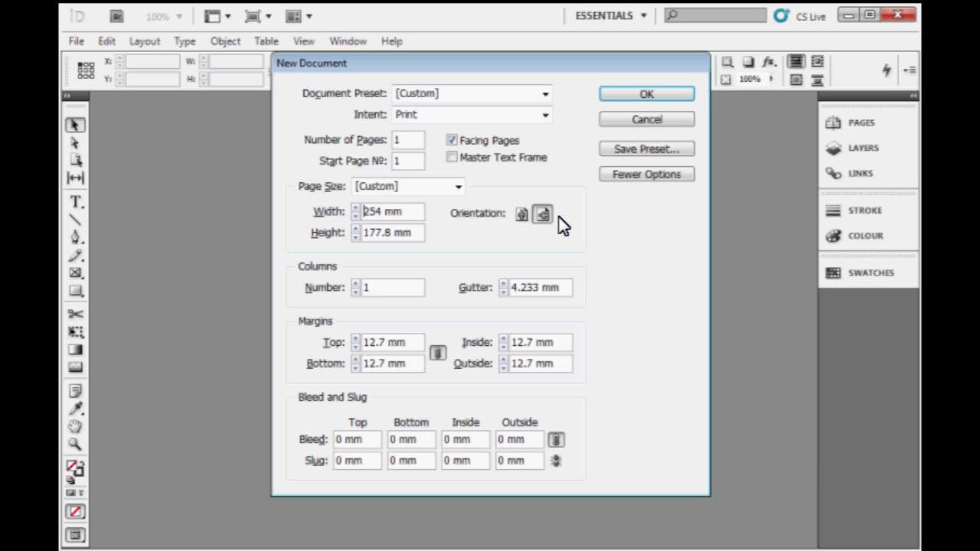The image size is (980, 551).
Task: Select the Free Transform tool
Action: (x=75, y=332)
